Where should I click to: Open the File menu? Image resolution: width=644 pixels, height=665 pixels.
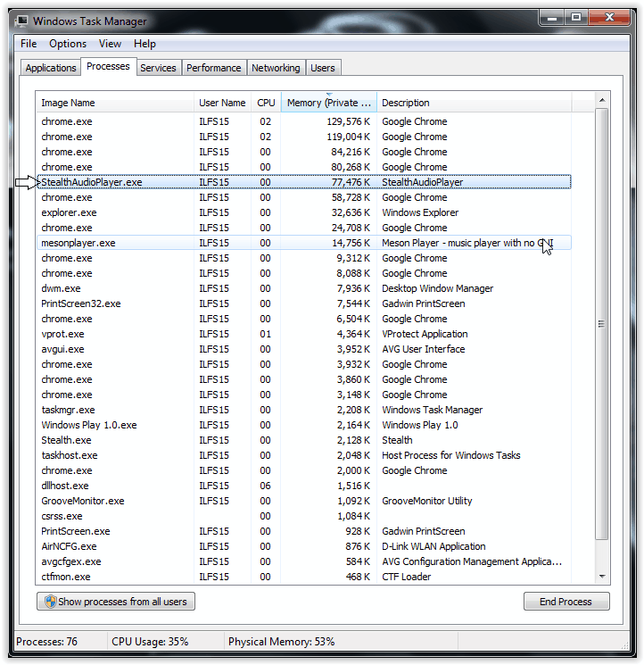click(29, 44)
